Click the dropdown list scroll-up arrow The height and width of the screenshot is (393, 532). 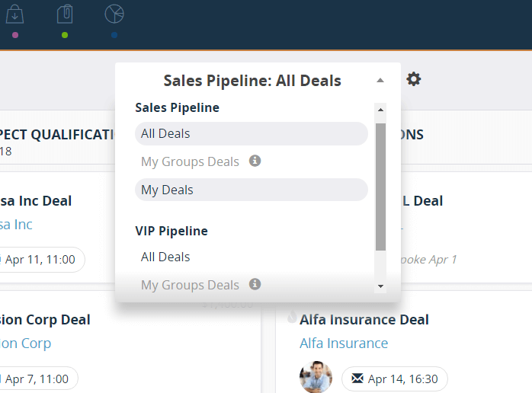[380, 110]
